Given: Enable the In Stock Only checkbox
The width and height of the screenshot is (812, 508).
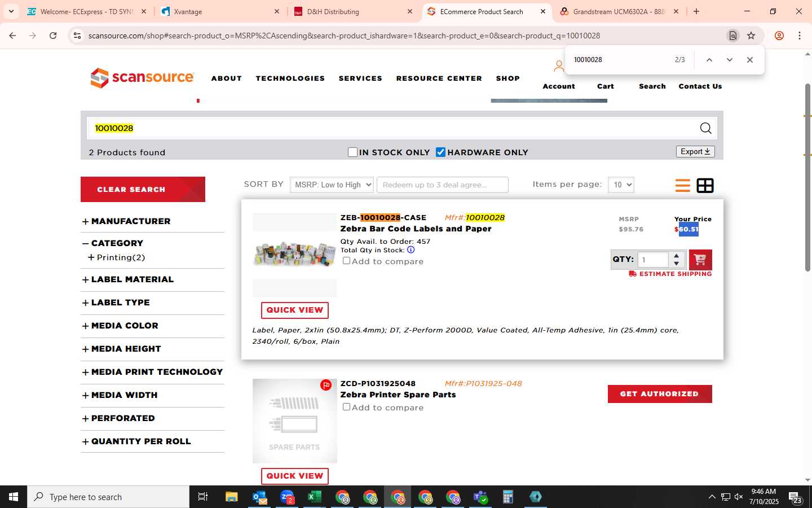Looking at the screenshot, I should (353, 152).
